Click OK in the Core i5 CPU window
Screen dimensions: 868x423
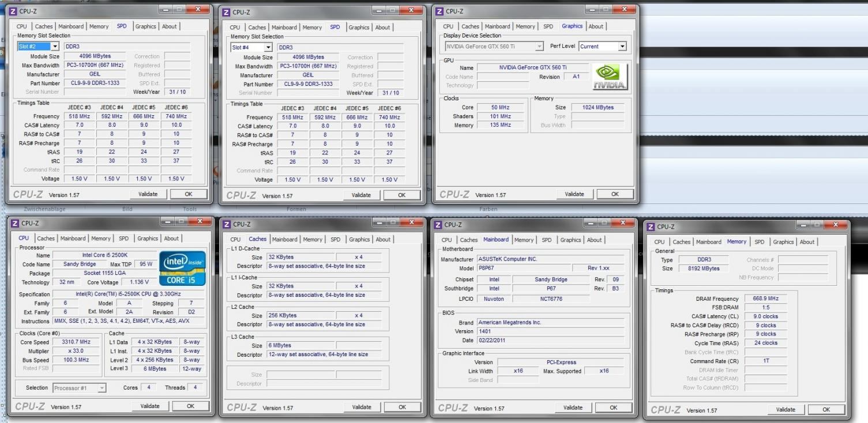(191, 406)
